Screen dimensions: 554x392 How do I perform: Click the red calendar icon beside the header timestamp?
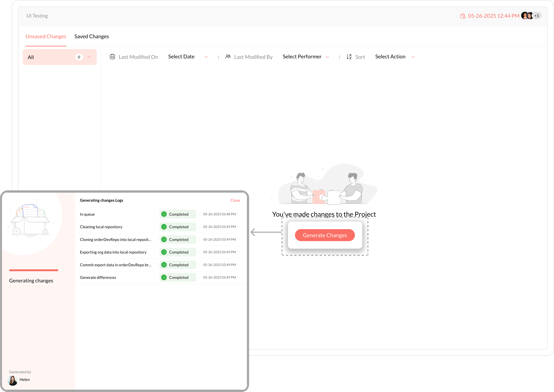coord(462,16)
